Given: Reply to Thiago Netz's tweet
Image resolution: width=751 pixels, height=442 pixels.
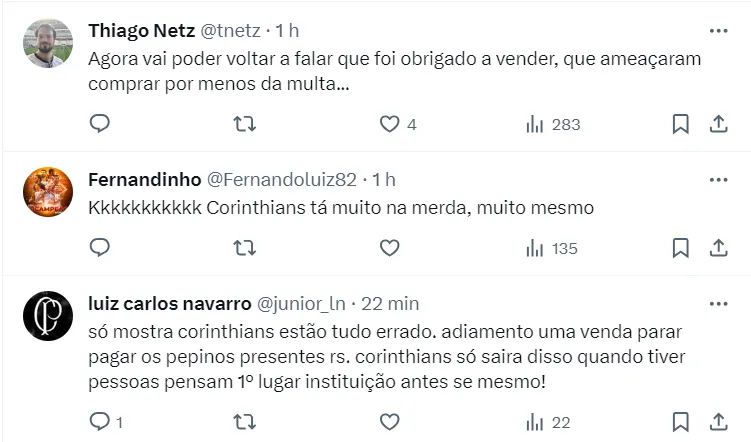Looking at the screenshot, I should pyautogui.click(x=99, y=124).
